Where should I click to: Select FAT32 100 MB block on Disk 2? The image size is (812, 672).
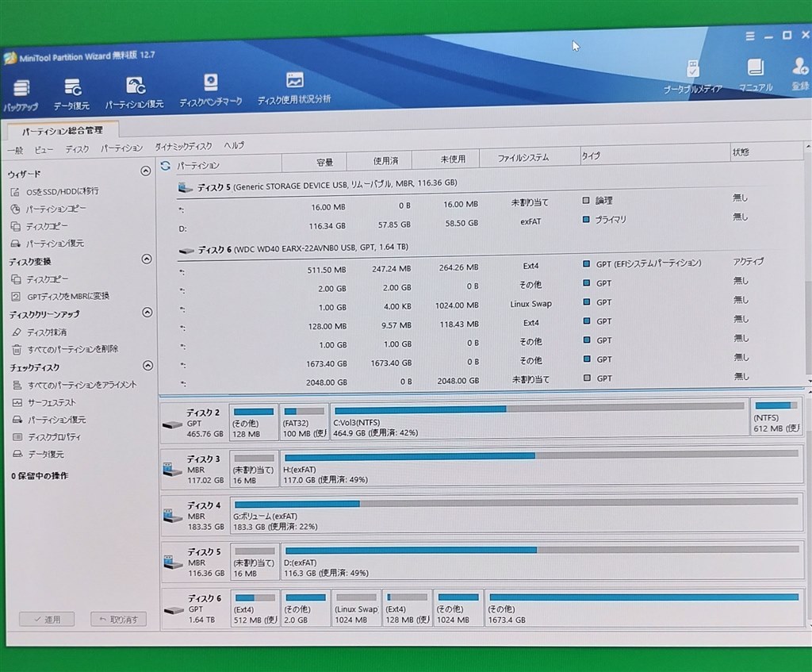304,422
